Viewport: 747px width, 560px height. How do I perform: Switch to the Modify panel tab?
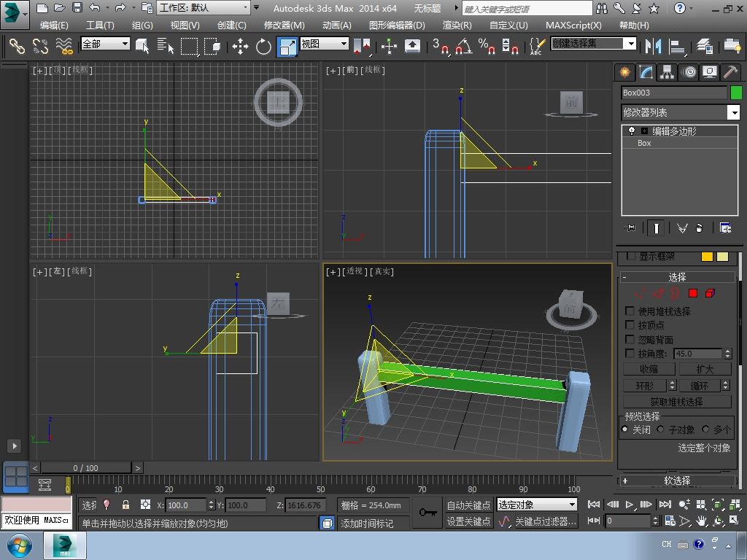click(646, 72)
